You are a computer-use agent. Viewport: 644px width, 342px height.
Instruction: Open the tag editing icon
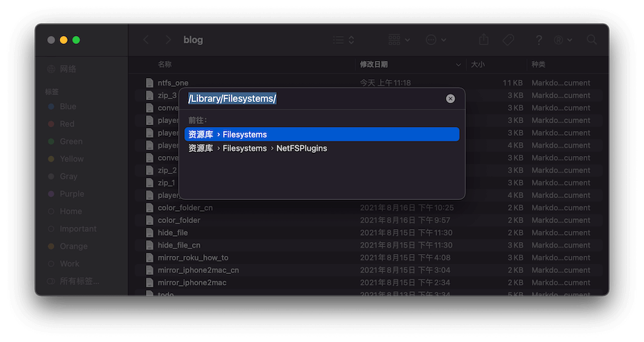508,40
